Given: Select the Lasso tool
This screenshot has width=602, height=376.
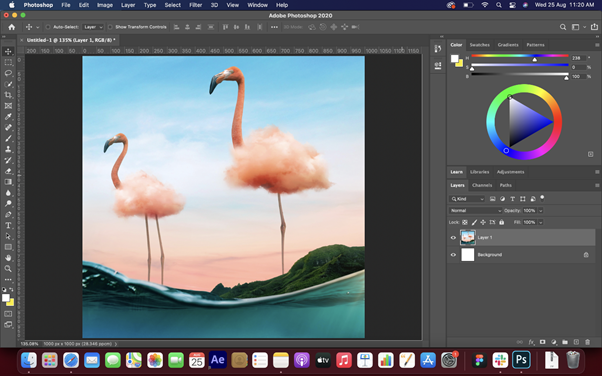Looking at the screenshot, I should tap(8, 73).
